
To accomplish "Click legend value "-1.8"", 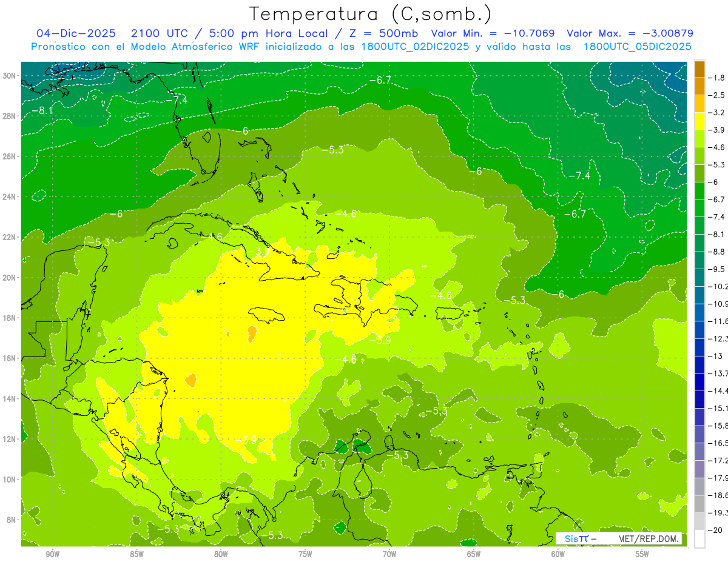I will click(717, 78).
